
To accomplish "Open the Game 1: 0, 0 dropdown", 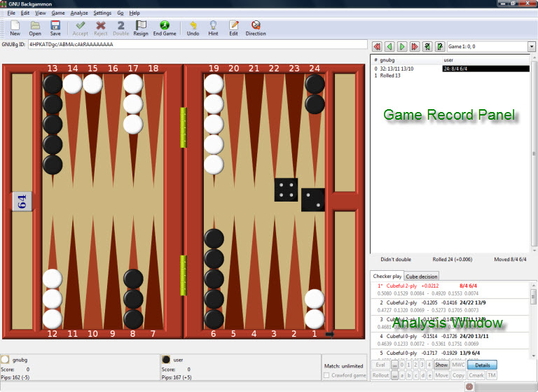I will click(531, 47).
